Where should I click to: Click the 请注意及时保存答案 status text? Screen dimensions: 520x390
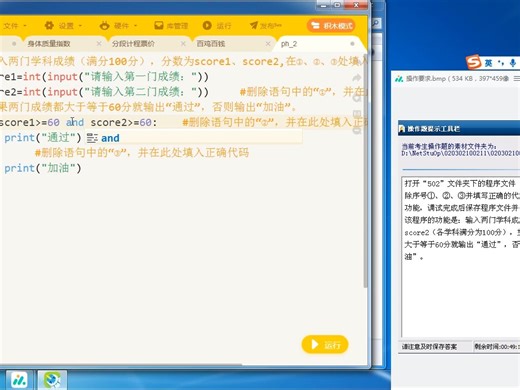pyautogui.click(x=429, y=347)
